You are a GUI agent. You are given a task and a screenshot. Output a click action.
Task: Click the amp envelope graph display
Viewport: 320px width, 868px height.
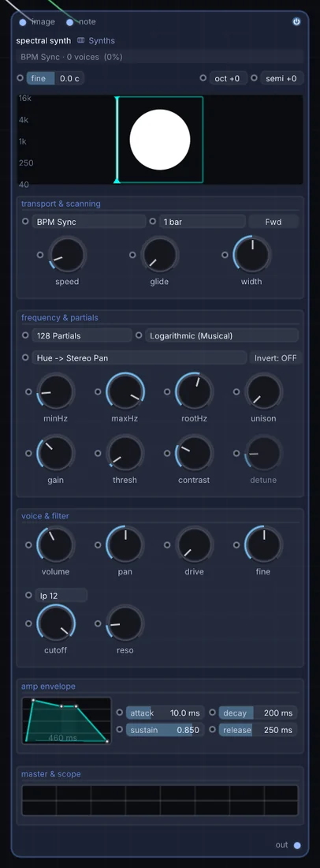click(66, 720)
